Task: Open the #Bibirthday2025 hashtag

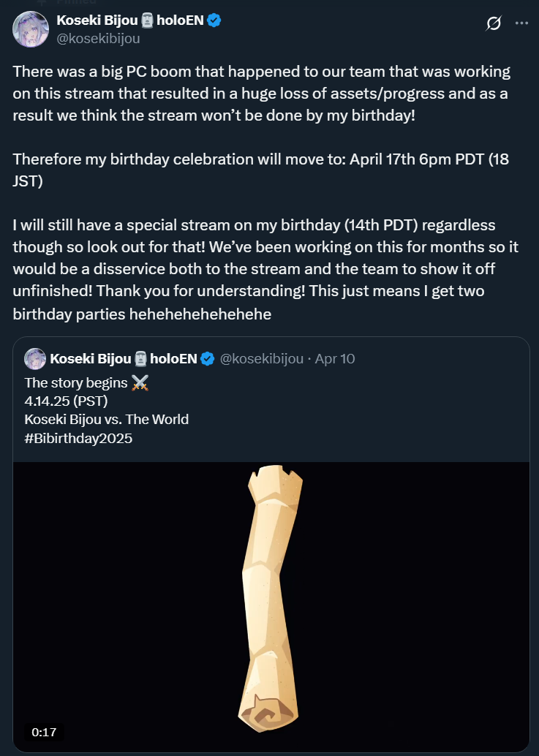Action: pyautogui.click(x=78, y=439)
